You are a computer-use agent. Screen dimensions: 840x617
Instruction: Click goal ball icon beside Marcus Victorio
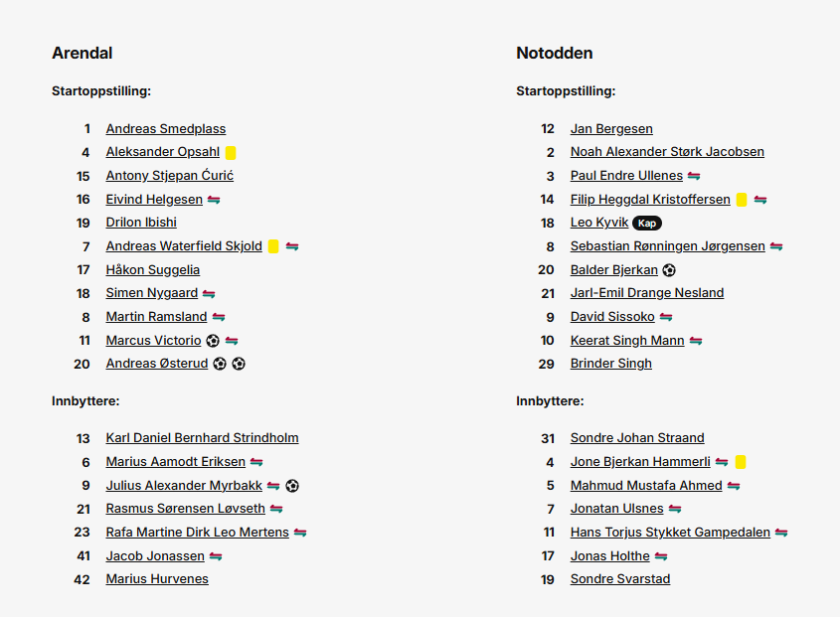tap(213, 341)
